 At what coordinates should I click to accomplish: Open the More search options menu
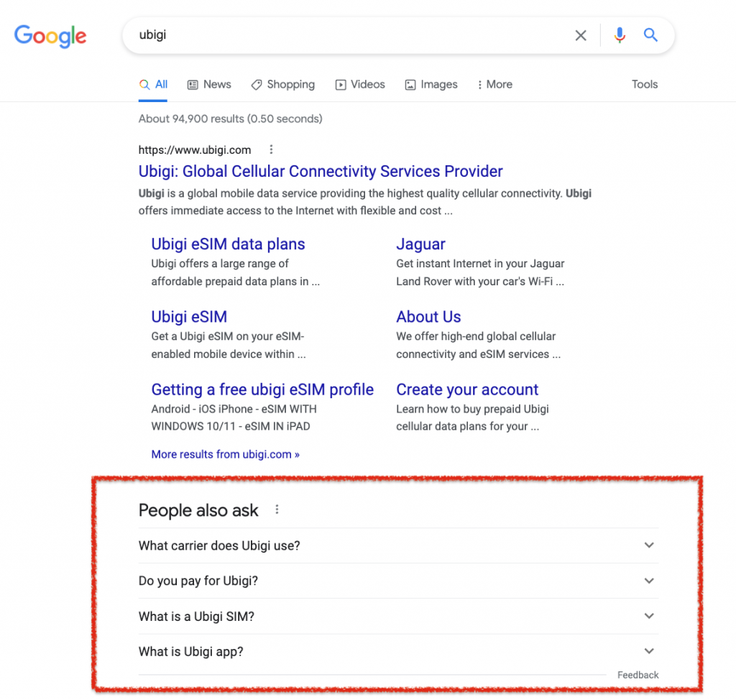(494, 85)
